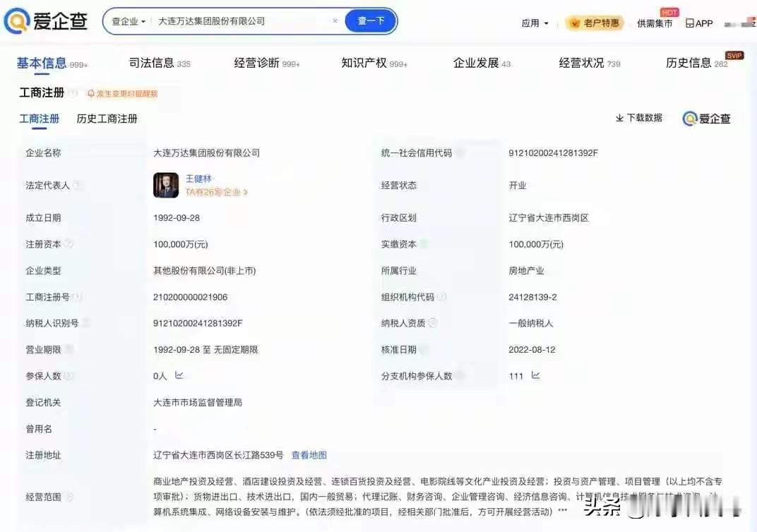Go to 供需集市
Viewport: 757px width, 532px height.
click(655, 23)
